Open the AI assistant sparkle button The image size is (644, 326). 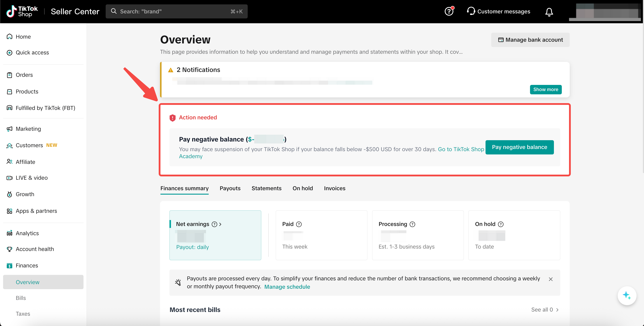627,296
